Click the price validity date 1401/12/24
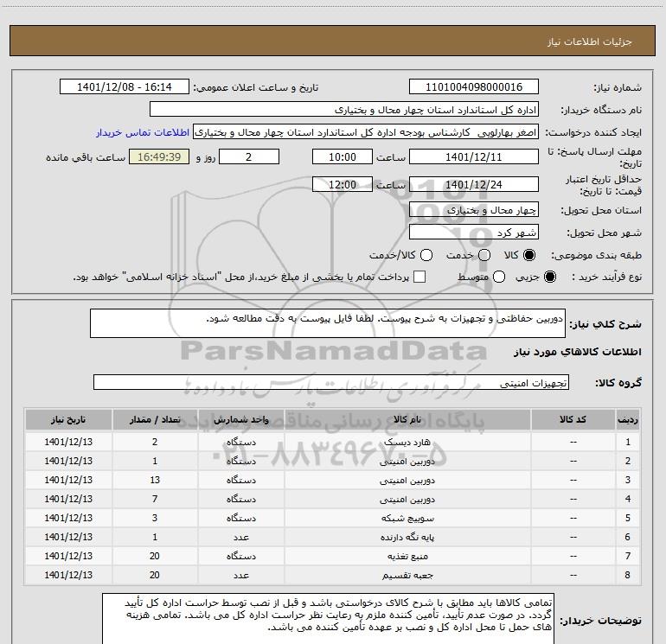The image size is (666, 644). coord(474,184)
